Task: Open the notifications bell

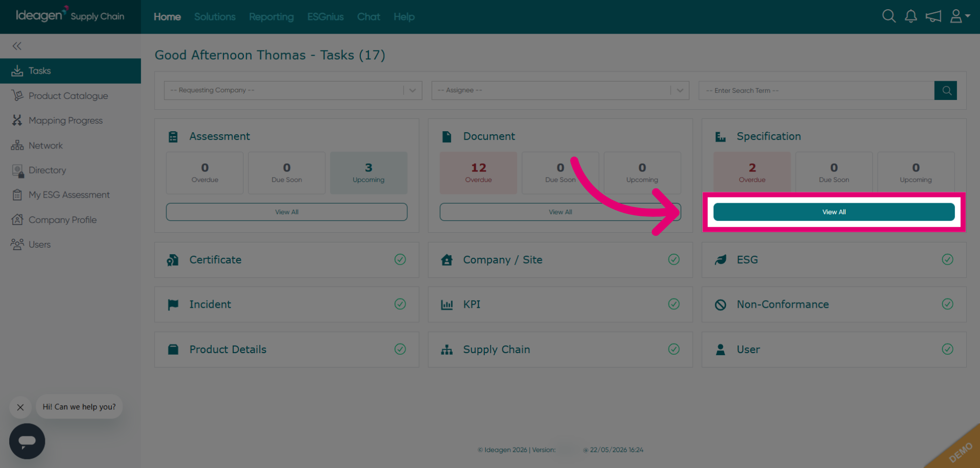Action: tap(911, 16)
